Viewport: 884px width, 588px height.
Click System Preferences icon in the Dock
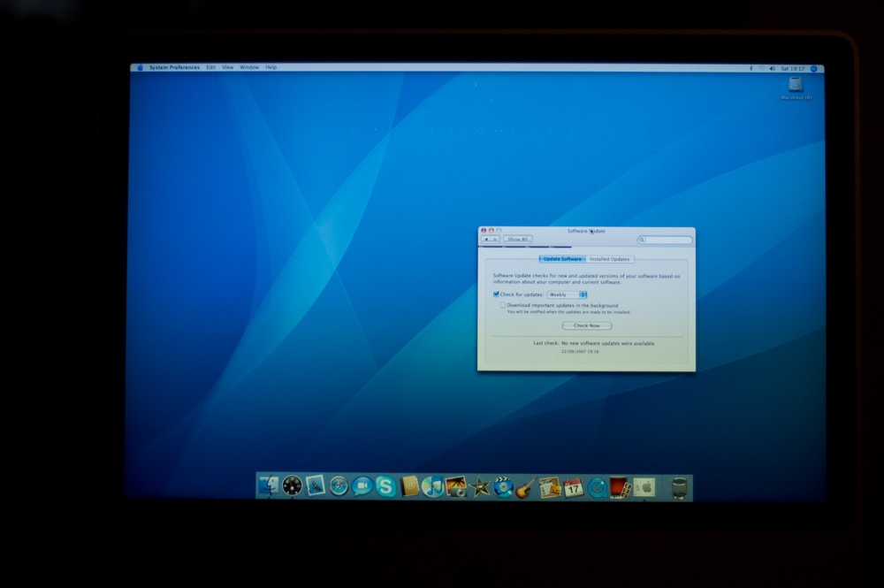pyautogui.click(x=644, y=487)
